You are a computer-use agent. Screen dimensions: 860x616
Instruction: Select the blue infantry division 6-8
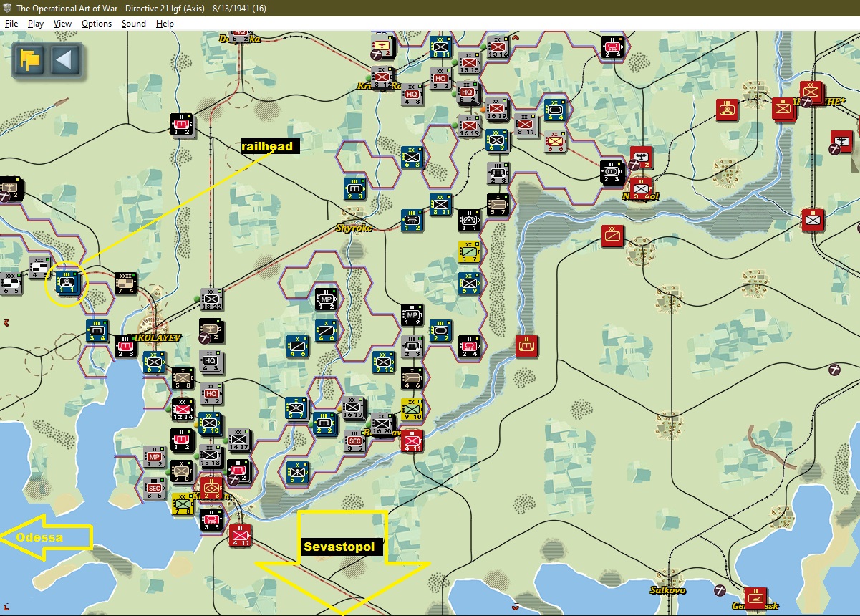click(x=412, y=158)
